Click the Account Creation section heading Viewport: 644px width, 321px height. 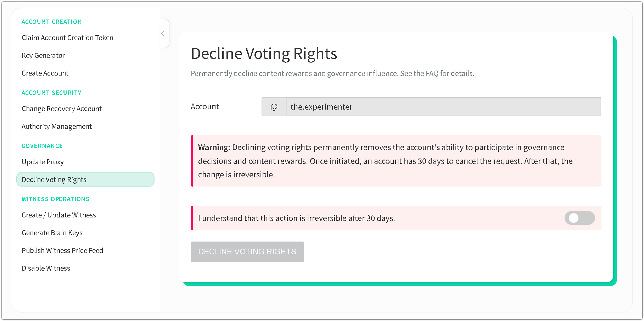click(x=52, y=22)
